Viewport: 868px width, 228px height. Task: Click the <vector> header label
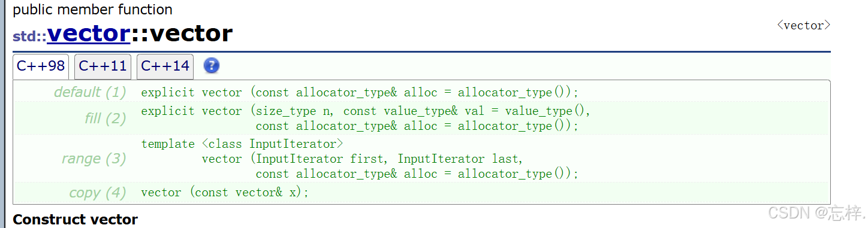click(x=803, y=25)
